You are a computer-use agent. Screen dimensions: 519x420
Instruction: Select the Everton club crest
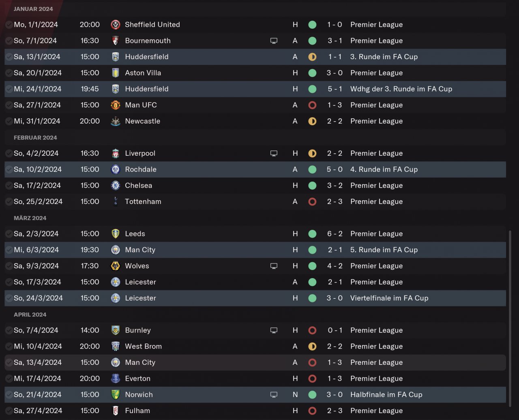(x=116, y=379)
